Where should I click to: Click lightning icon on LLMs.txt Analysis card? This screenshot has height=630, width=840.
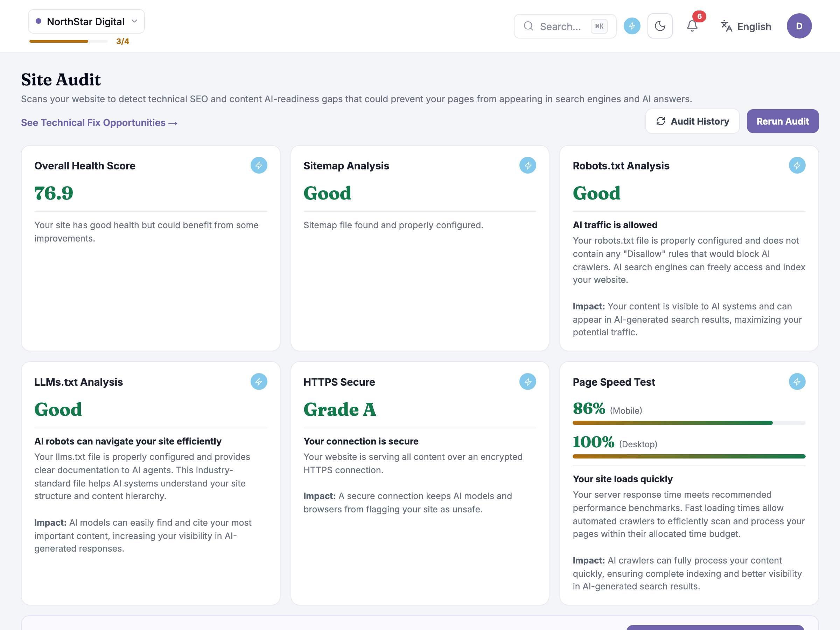pos(259,381)
